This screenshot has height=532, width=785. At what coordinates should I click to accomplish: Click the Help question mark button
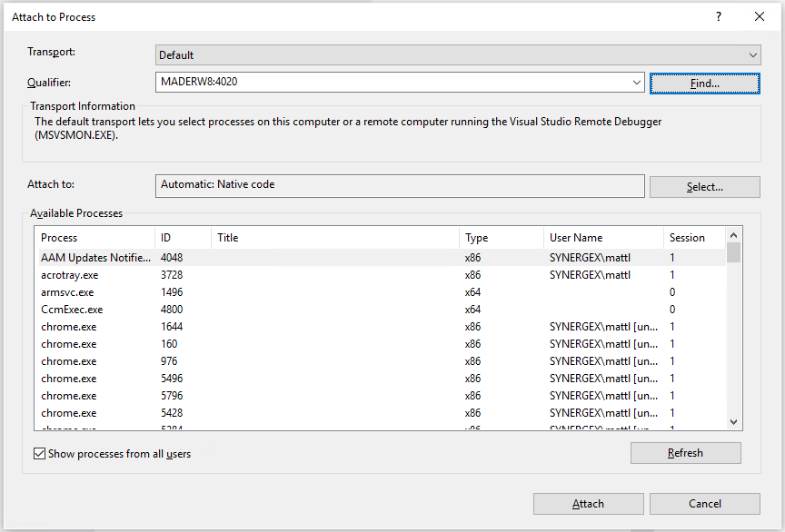(x=718, y=16)
